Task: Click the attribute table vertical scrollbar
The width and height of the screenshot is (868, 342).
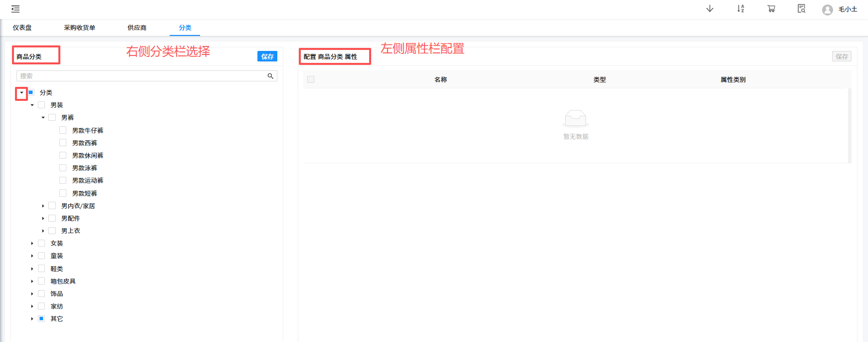Action: [x=849, y=125]
